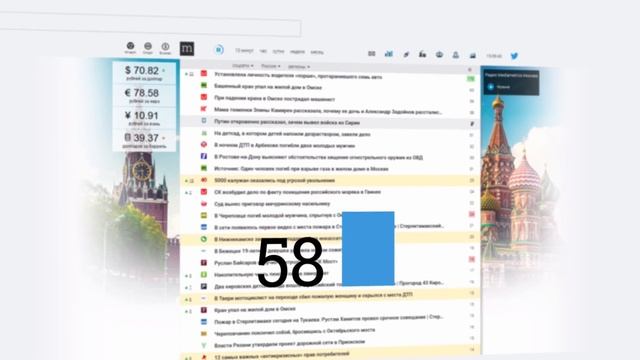Open the yellow headline '5000 калужан оказались под угрозой увольнения'

coord(274,180)
